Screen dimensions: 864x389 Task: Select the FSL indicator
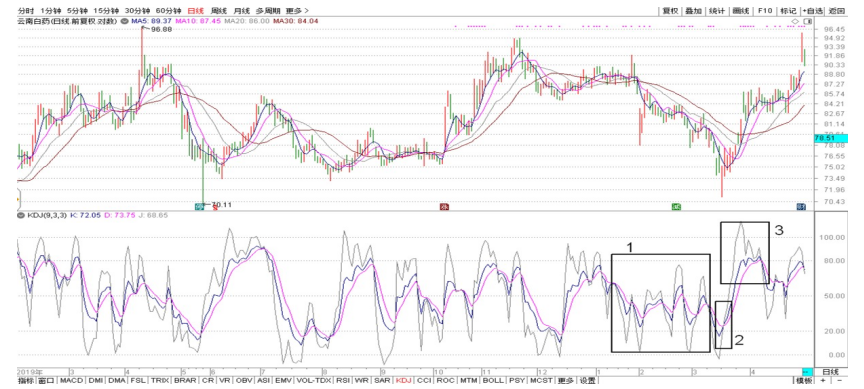coord(138,380)
